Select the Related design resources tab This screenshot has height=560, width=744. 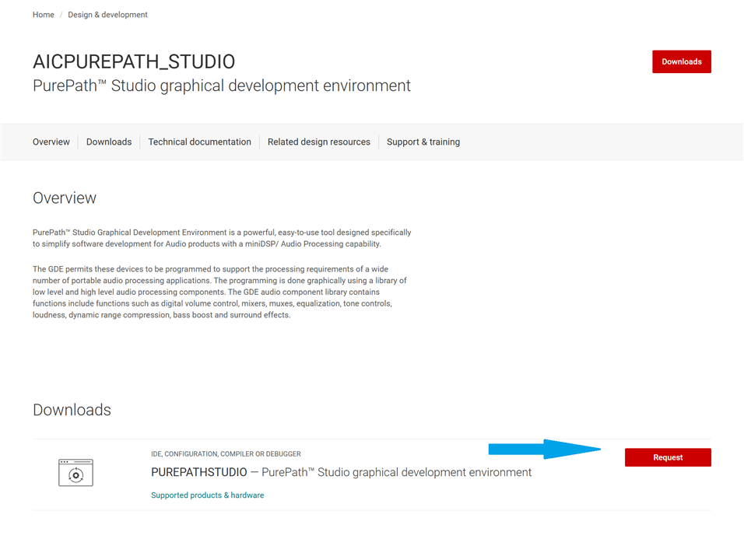click(x=319, y=142)
